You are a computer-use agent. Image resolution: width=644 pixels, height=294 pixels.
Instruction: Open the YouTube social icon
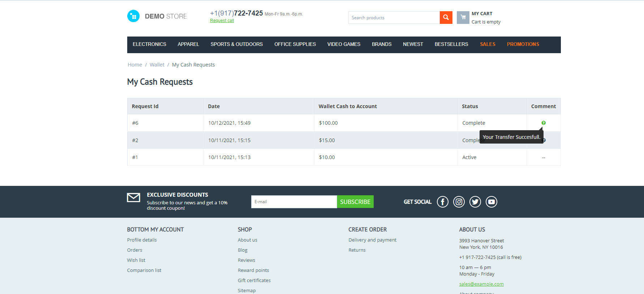(491, 202)
